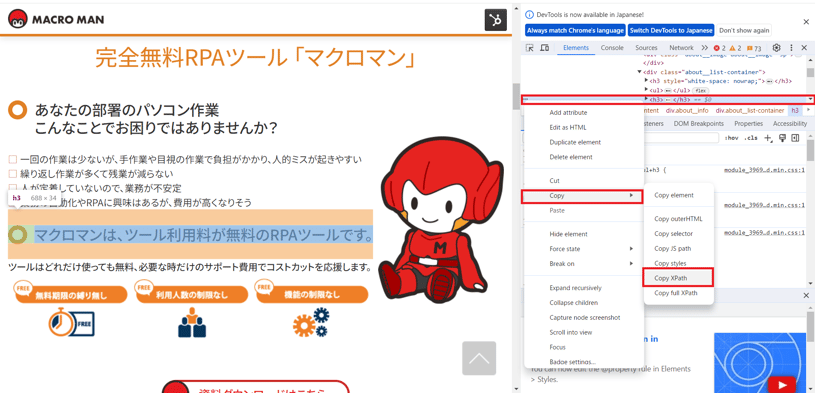The width and height of the screenshot is (815, 393).
Task: Click Always match Chrome's language button
Action: pyautogui.click(x=575, y=30)
